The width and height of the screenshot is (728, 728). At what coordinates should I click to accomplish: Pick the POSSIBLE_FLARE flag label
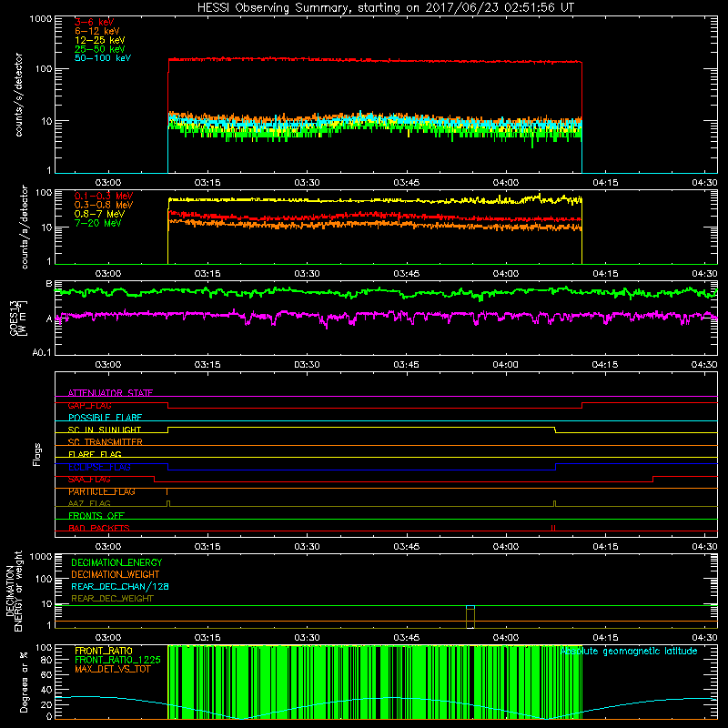point(105,418)
